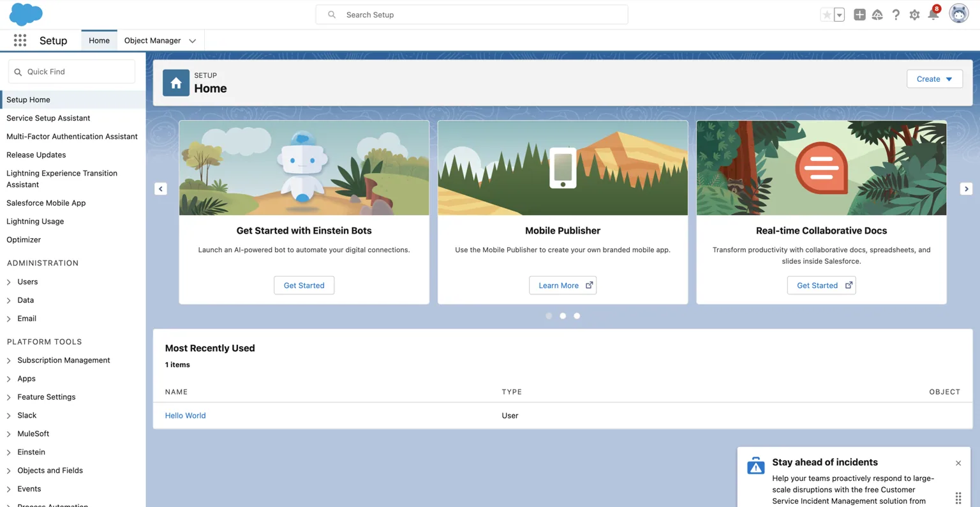Click the drag handle dots on popup
Image resolution: width=980 pixels, height=507 pixels.
958,499
